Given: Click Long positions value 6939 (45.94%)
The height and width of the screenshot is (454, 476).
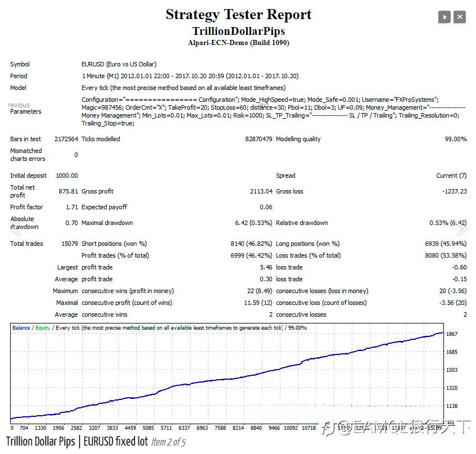Looking at the screenshot, I should coord(446,244).
